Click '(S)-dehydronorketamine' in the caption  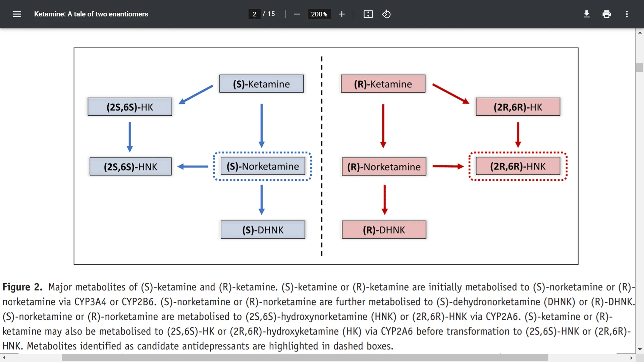tap(488, 302)
